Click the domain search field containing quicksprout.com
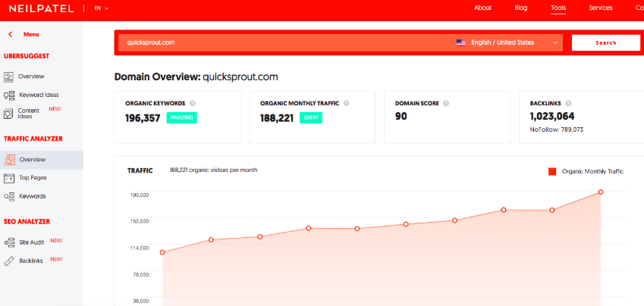Image resolution: width=644 pixels, height=306 pixels. [x=281, y=42]
